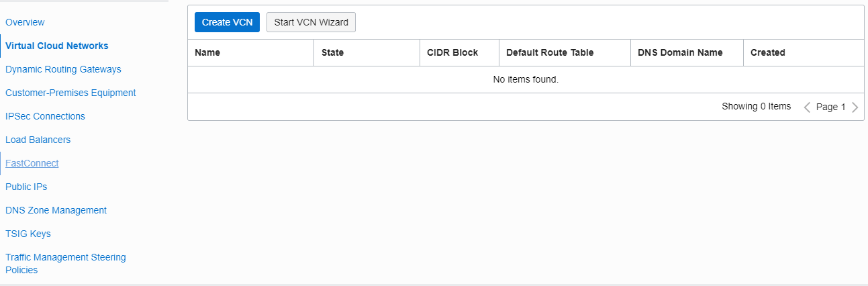Viewport: 868px width, 286px height.
Task: Click the Created column header
Action: coord(768,52)
